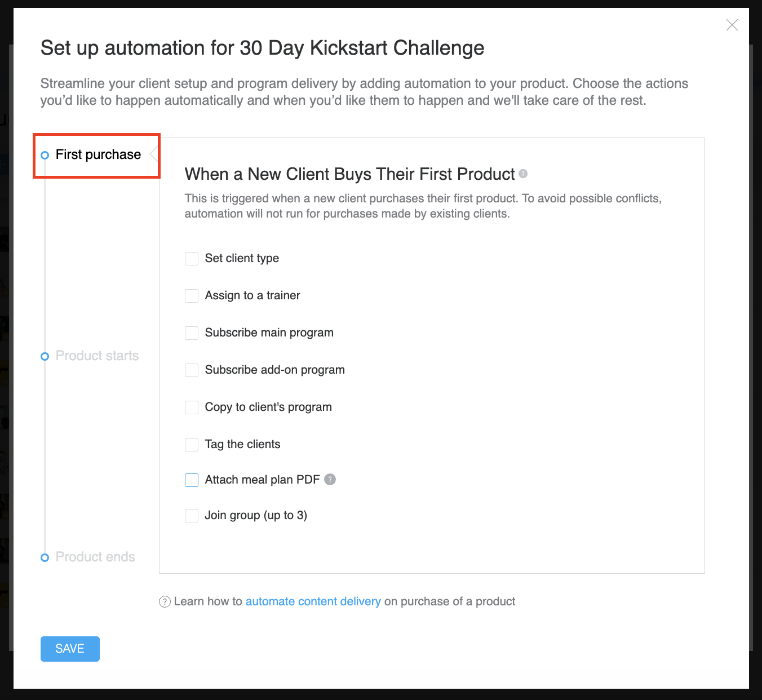Open the automate content delivery link
The height and width of the screenshot is (700, 762).
(313, 601)
